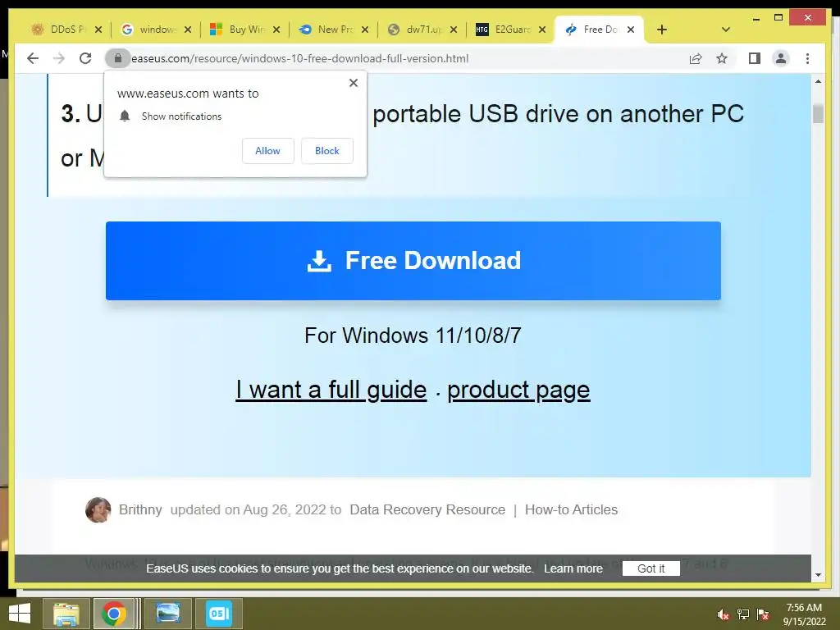The width and height of the screenshot is (840, 630).
Task: Expand the tab search chevron
Action: (725, 30)
